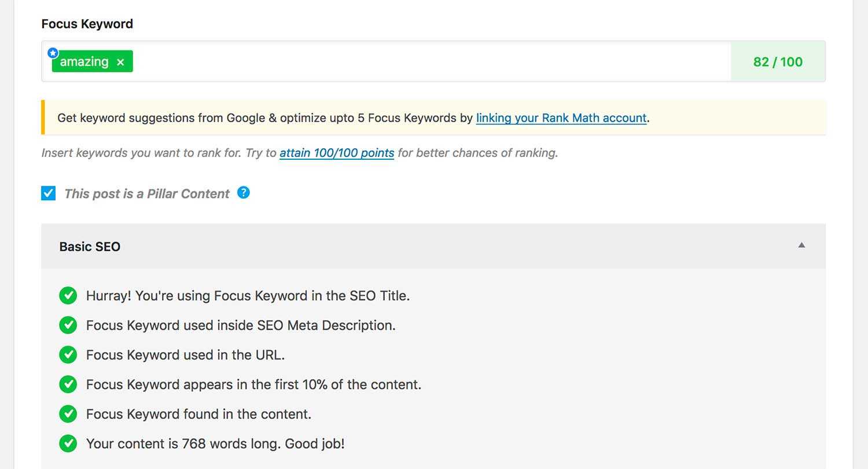Click the blue star badge on keyword tag
Viewport: 868px width, 469px height.
tap(53, 53)
